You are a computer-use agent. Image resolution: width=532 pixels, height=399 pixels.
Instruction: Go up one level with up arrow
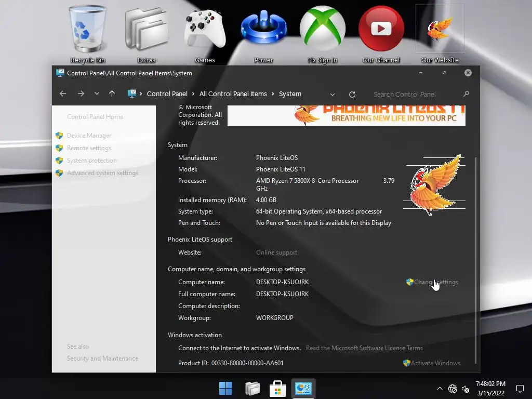(112, 94)
